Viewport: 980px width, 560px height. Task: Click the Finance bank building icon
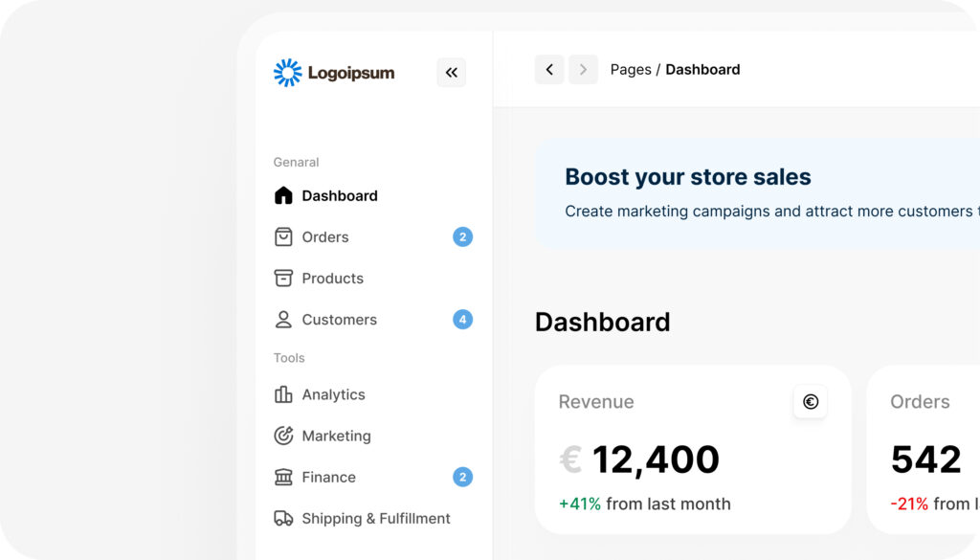click(x=283, y=477)
